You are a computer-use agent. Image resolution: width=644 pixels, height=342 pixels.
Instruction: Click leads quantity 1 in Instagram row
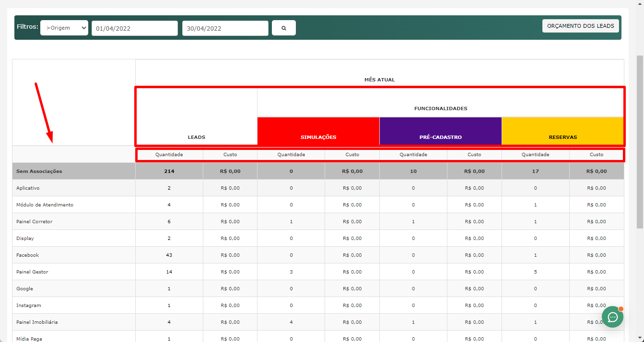[169, 305]
